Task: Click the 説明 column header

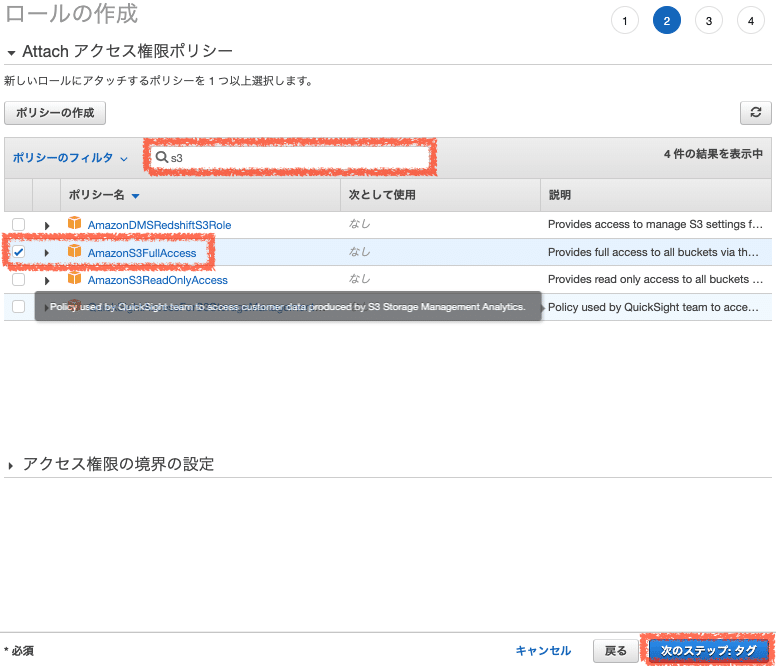Action: 560,195
